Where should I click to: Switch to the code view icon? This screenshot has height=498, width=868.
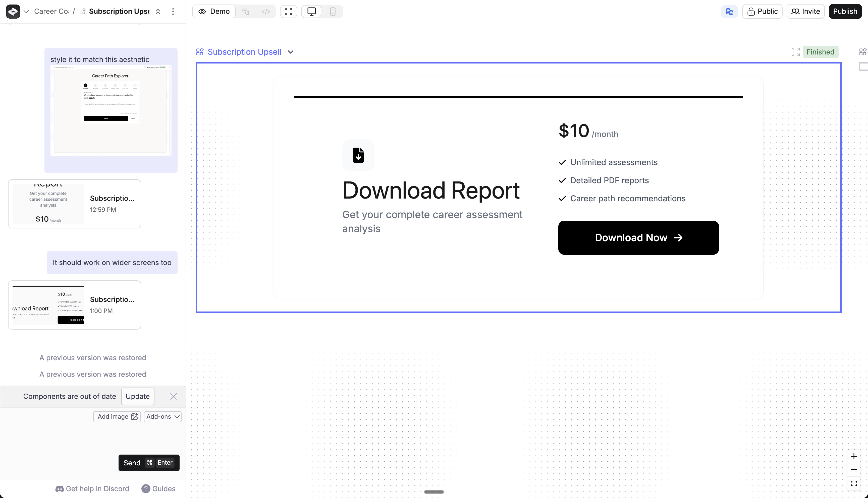[x=266, y=12]
